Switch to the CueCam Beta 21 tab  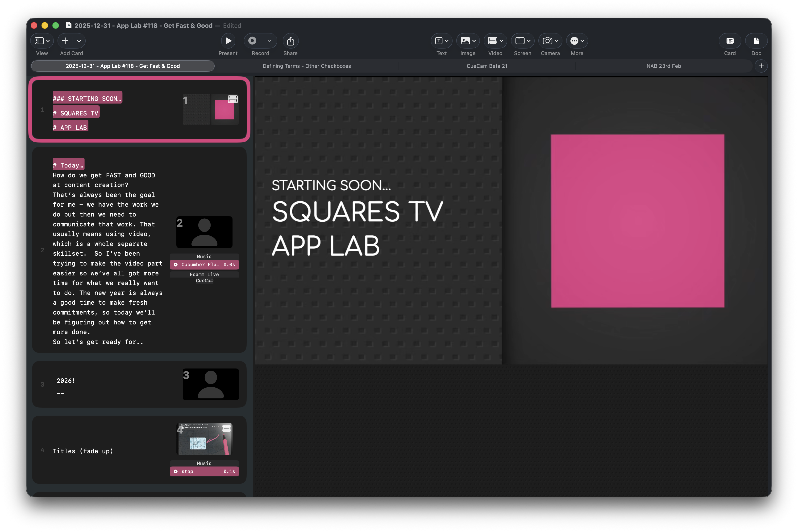tap(487, 66)
